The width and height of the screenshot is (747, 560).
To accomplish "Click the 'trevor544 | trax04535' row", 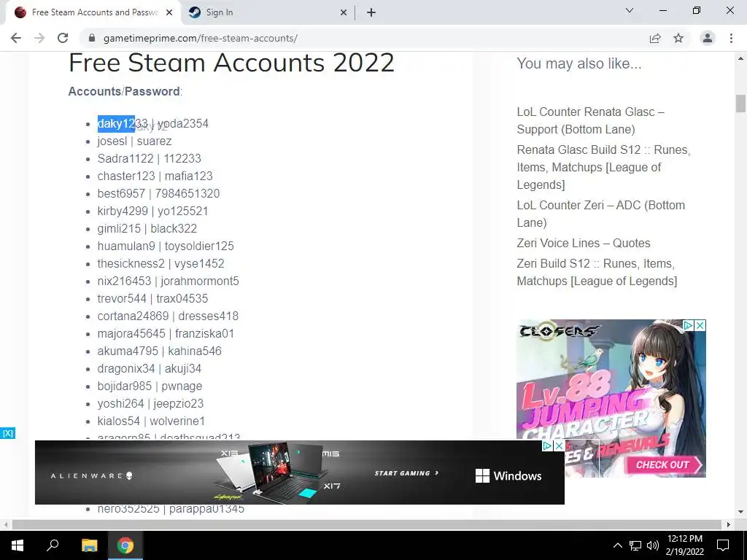I will click(x=152, y=298).
